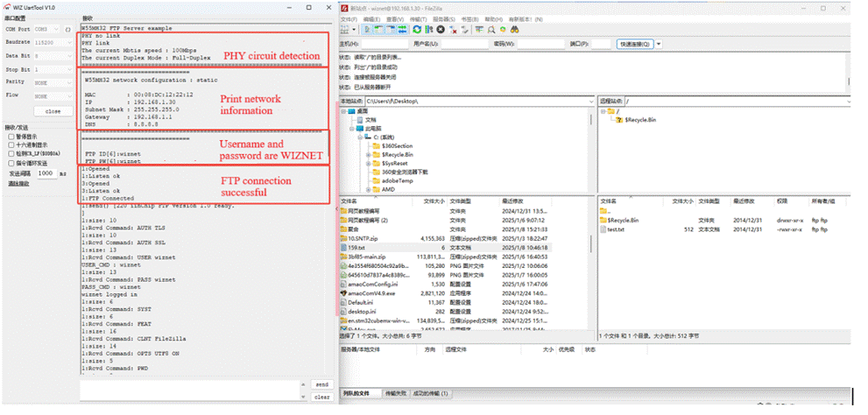This screenshot has width=868, height=415.
Task: Open COM Port dropdown in UartTool
Action: 47,29
